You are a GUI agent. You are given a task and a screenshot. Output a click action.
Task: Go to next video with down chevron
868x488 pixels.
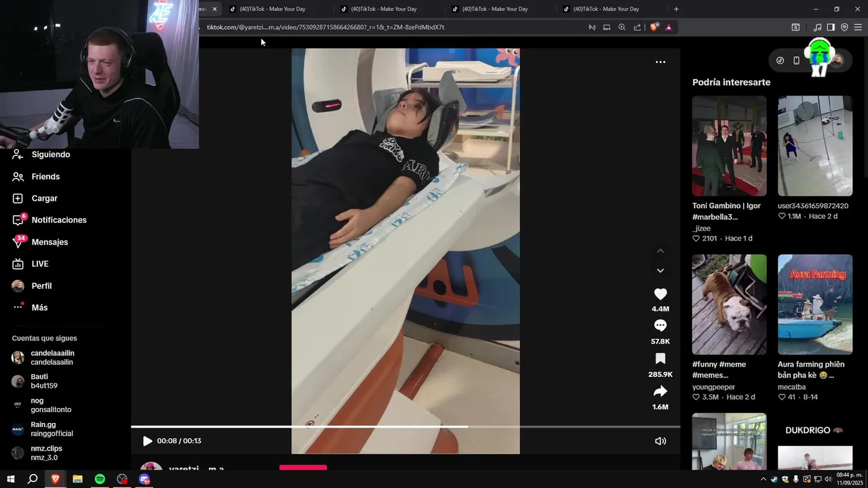pos(660,270)
